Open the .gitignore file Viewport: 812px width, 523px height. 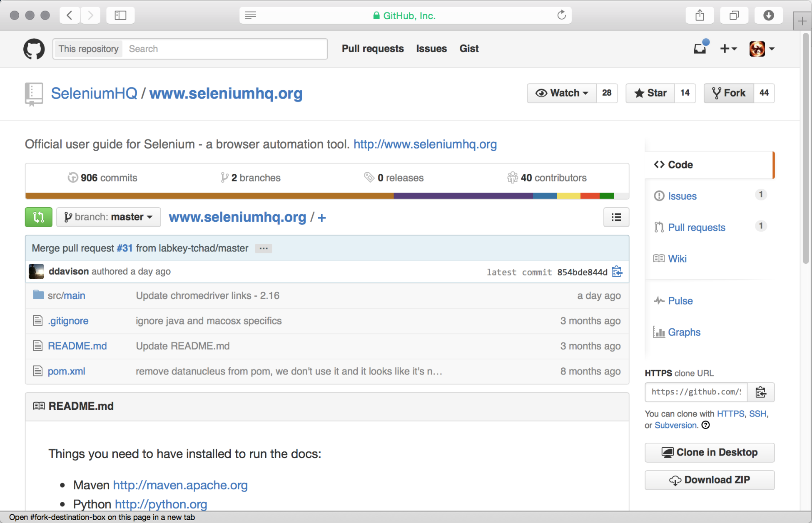point(68,321)
